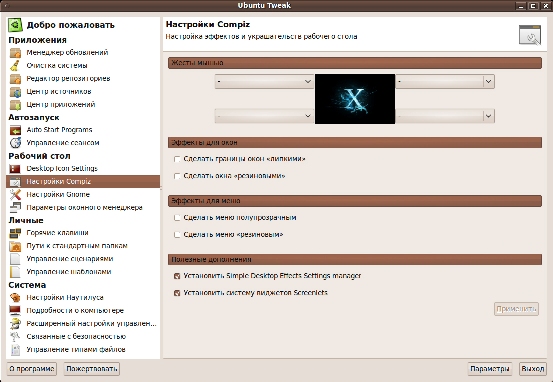553x382 pixels.
Task: Click the Центр приложений box icon
Action: pyautogui.click(x=15, y=105)
